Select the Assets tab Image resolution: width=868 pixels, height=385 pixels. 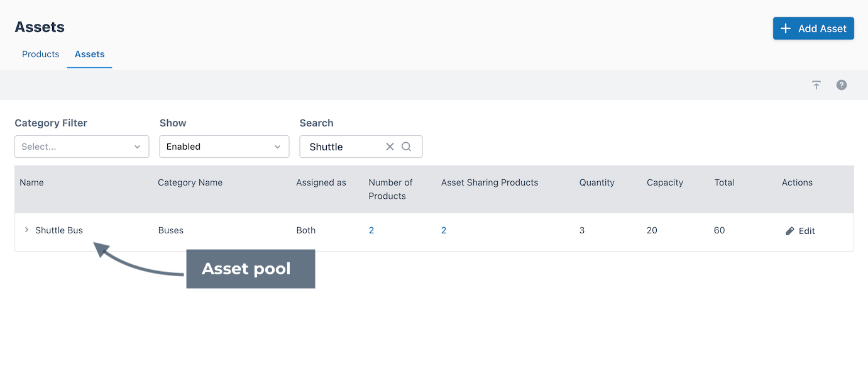click(89, 54)
